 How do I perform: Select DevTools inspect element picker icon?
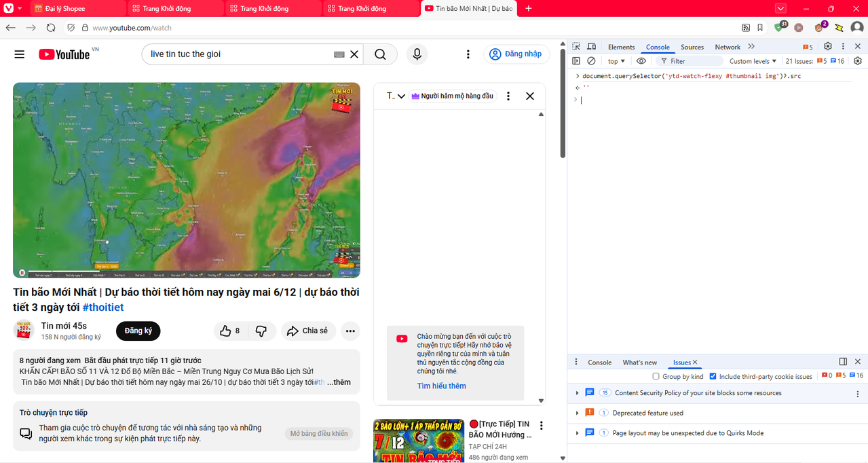(x=576, y=47)
